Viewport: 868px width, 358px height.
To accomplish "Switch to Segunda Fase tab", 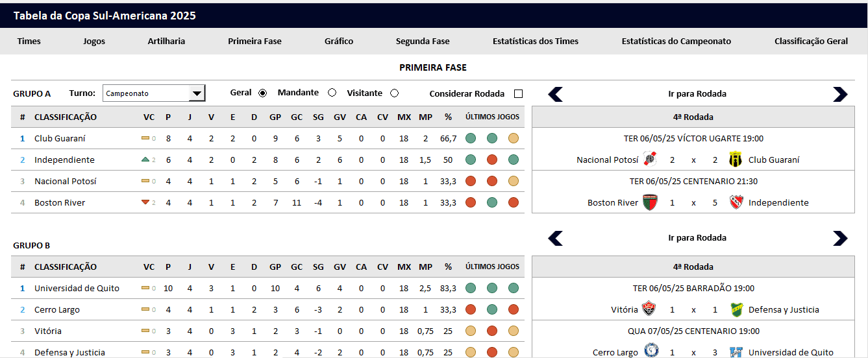I will [423, 41].
